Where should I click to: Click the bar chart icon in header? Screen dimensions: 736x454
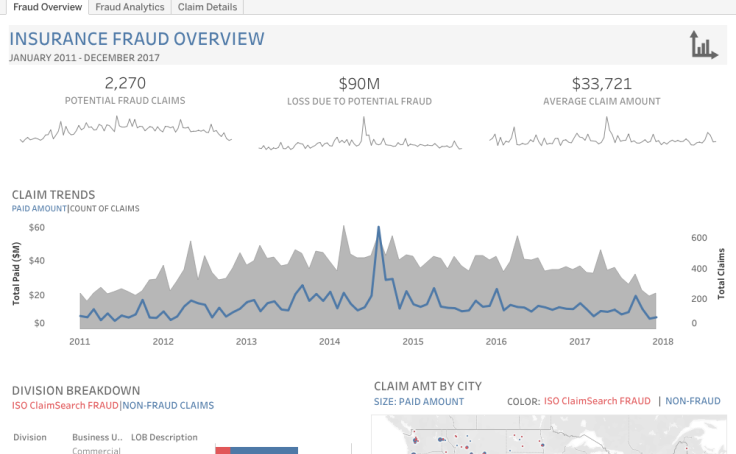click(703, 45)
